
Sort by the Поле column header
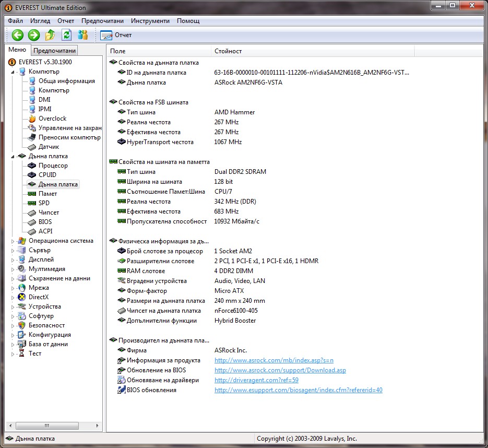(x=159, y=51)
